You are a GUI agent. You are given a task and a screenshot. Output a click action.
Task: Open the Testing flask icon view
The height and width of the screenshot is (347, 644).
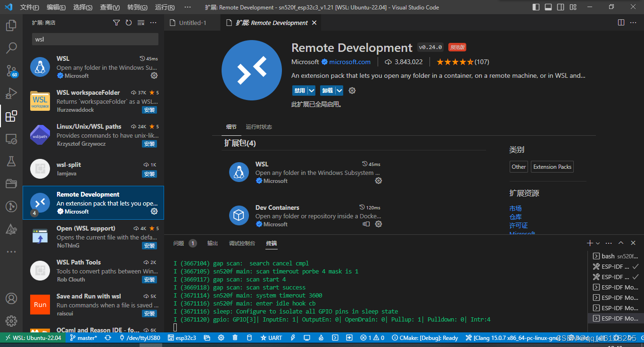[11, 161]
